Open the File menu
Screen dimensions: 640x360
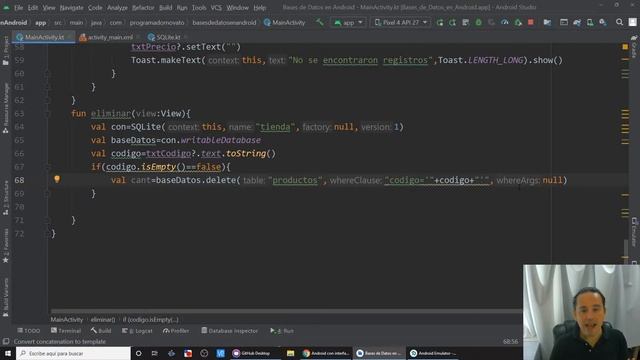click(18, 7)
